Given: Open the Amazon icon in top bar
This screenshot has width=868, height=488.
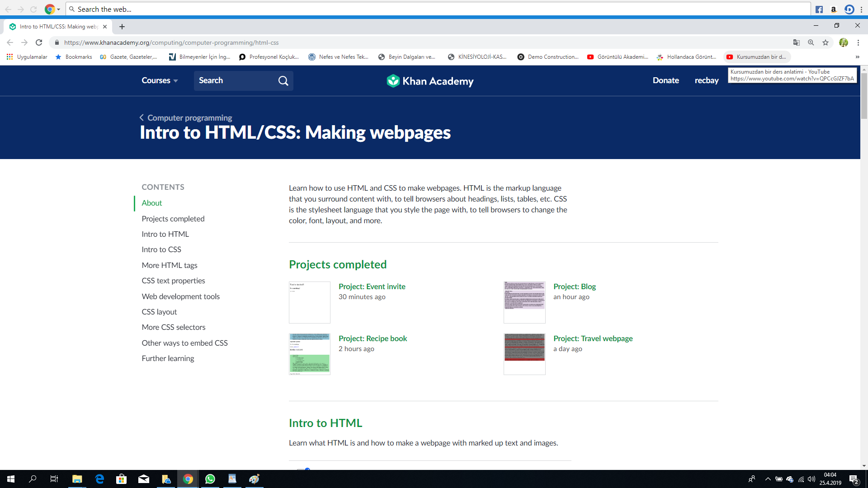Looking at the screenshot, I should coord(834,9).
